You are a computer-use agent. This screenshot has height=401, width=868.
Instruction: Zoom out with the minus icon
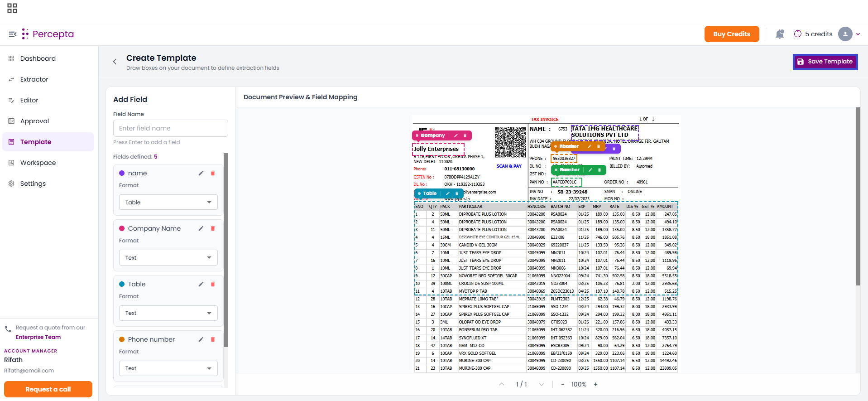[563, 384]
